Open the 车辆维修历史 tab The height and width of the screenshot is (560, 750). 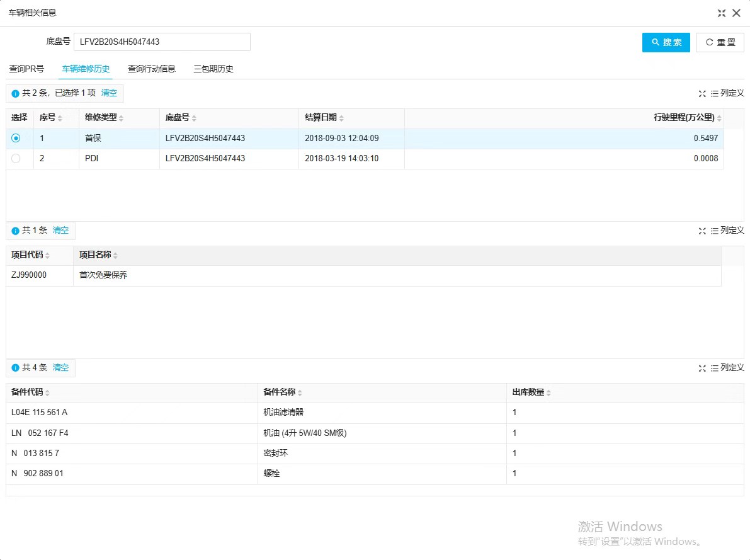(86, 69)
